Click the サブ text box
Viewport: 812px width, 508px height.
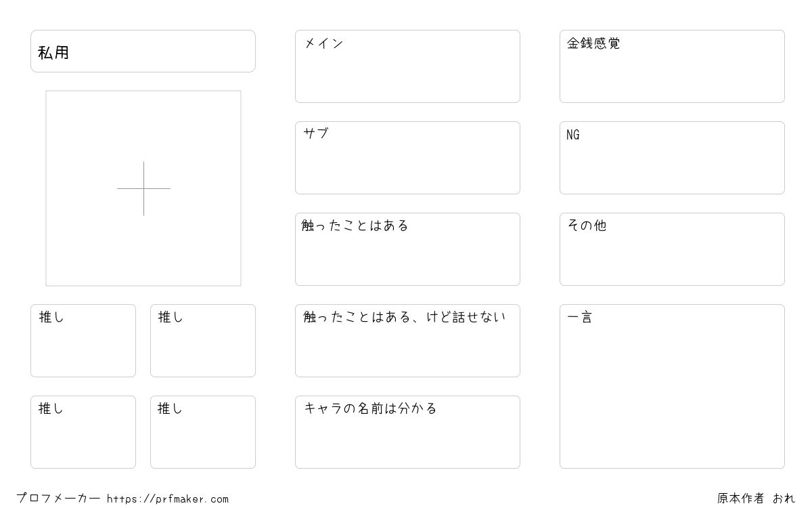pyautogui.click(x=407, y=158)
